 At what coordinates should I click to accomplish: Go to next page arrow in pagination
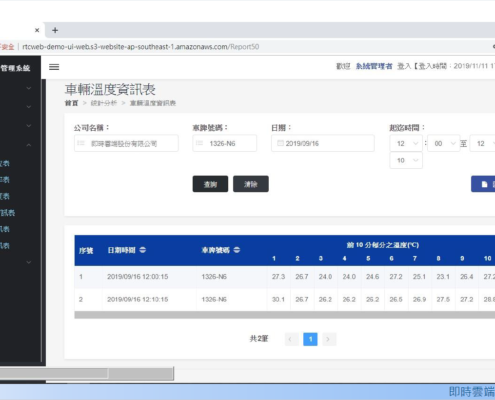coord(329,339)
